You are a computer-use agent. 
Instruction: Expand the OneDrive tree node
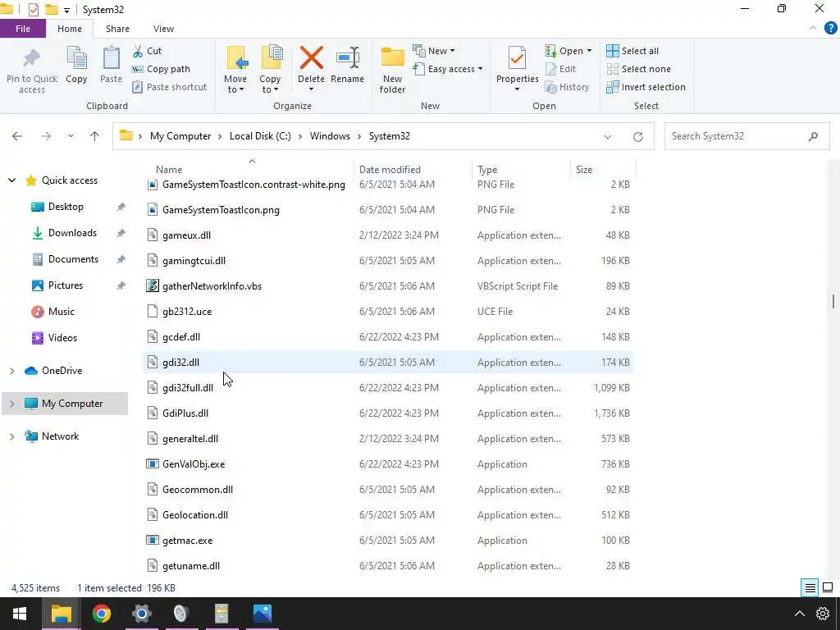point(11,371)
